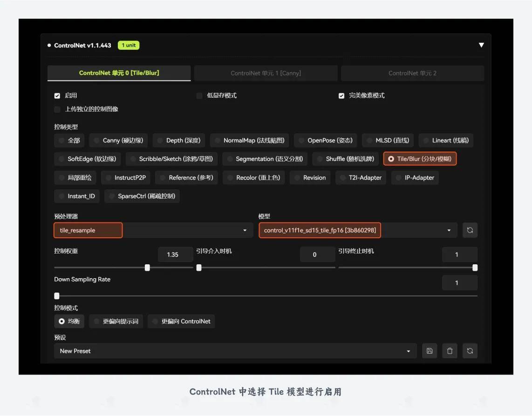Select OpenPose (姿态) control type
The image size is (532, 416).
point(325,141)
